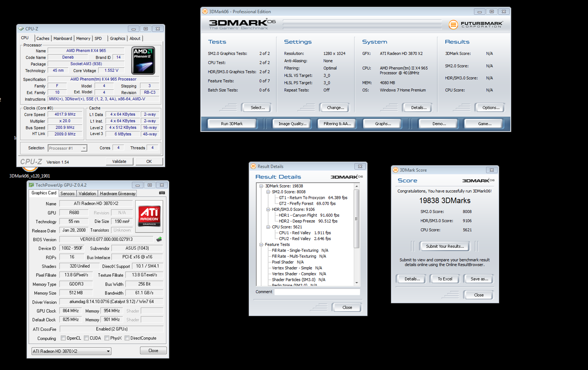This screenshot has height=370, width=588.
Task: Toggle the CUDA checkbox
Action: [x=86, y=338]
